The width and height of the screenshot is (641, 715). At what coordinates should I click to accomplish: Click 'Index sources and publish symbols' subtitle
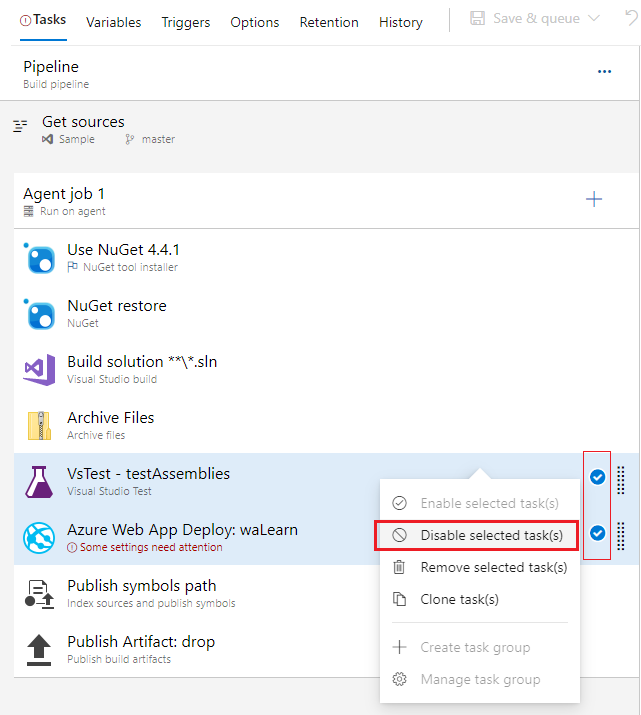click(x=151, y=603)
